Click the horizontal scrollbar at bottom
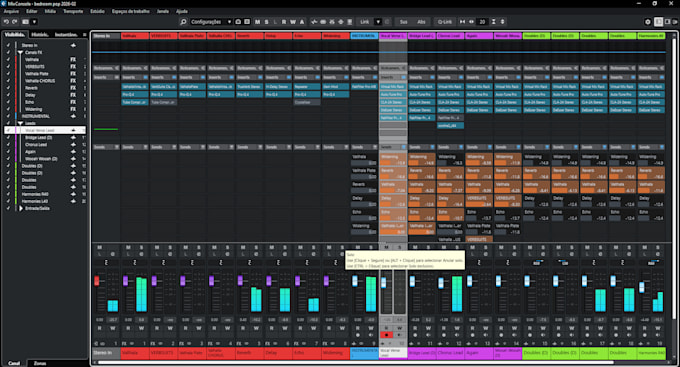This screenshot has width=680, height=367. tap(356, 362)
